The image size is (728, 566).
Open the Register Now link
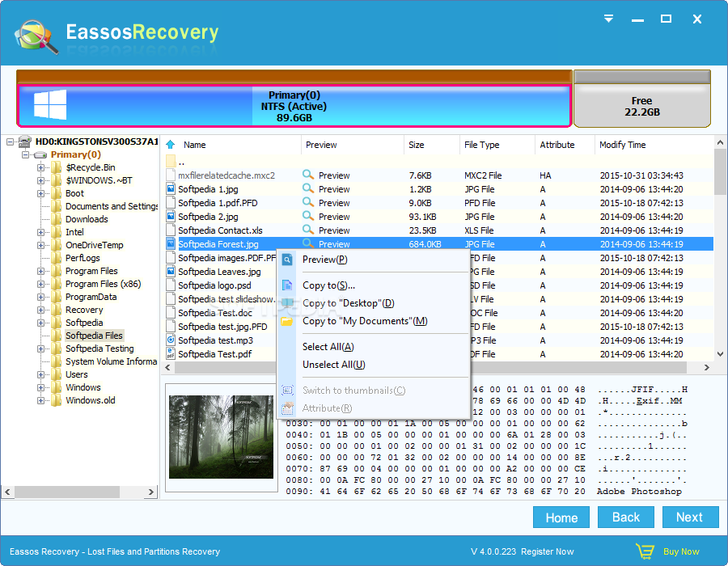tap(548, 551)
